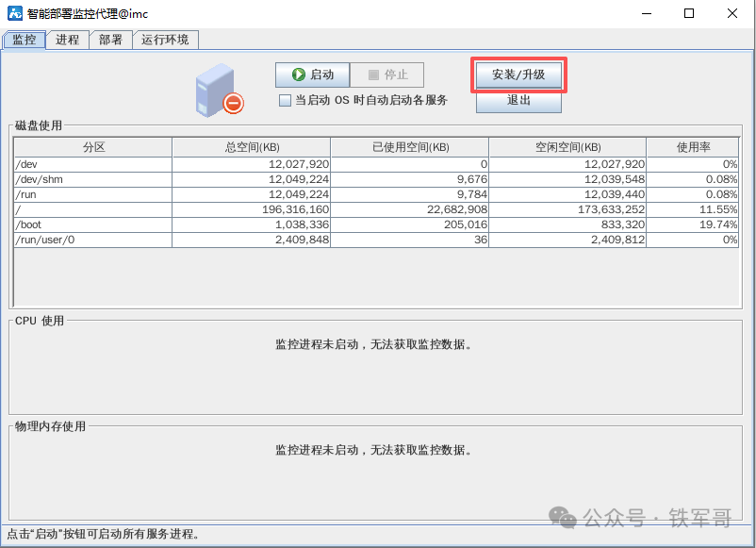This screenshot has height=548, width=756.
Task: Select the /dev/shm partition row
Action: tap(93, 179)
